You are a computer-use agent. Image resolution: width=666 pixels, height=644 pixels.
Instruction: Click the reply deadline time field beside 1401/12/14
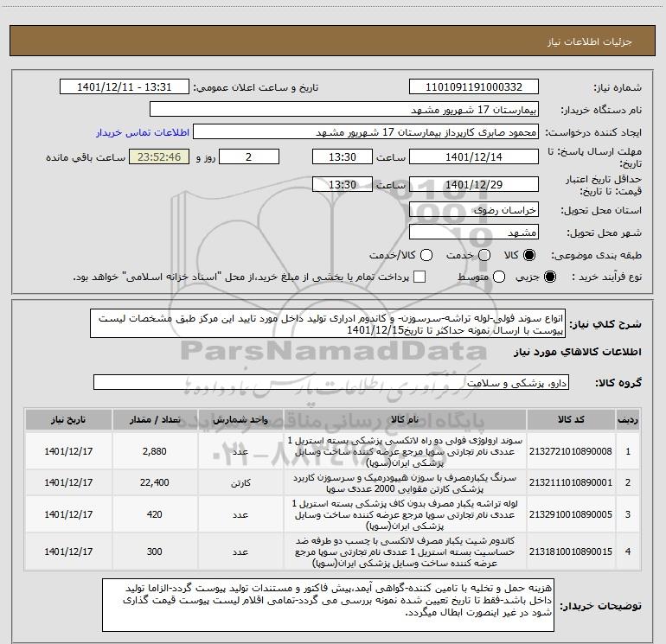(343, 156)
